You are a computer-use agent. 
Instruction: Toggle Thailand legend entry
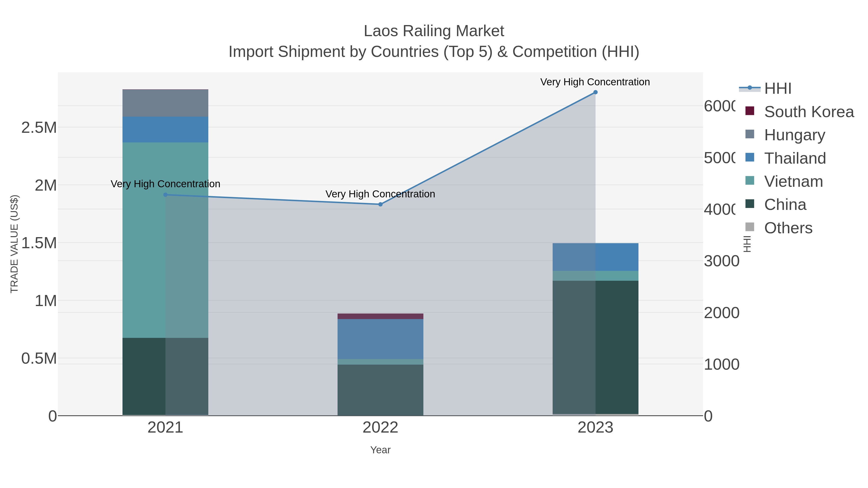[786, 158]
